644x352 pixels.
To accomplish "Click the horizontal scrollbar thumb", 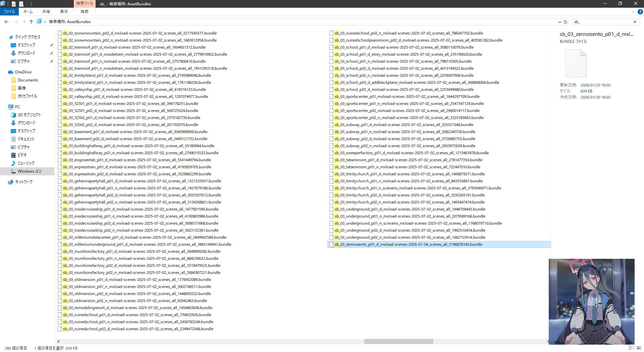I will pyautogui.click(x=398, y=341).
